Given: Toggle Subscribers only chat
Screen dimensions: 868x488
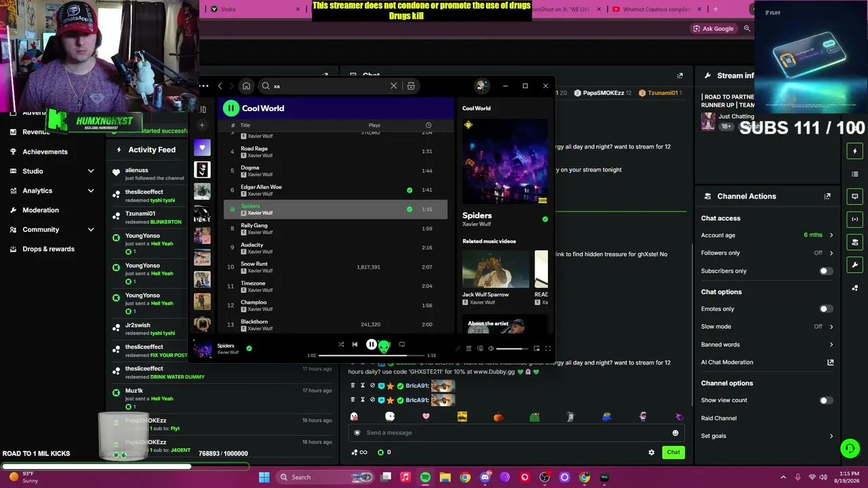Looking at the screenshot, I should pyautogui.click(x=825, y=271).
